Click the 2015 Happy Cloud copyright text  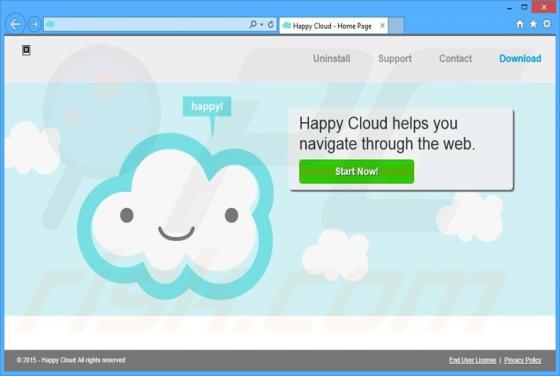(x=71, y=360)
